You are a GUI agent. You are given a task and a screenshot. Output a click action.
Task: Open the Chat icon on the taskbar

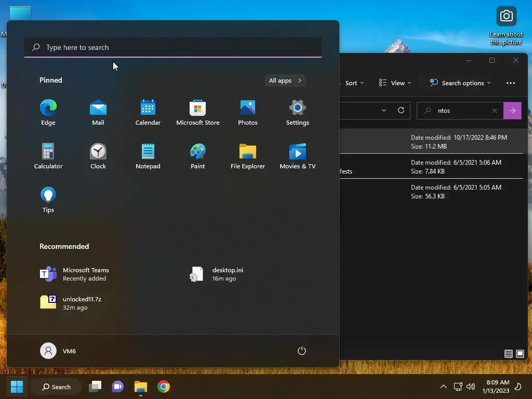[118, 387]
